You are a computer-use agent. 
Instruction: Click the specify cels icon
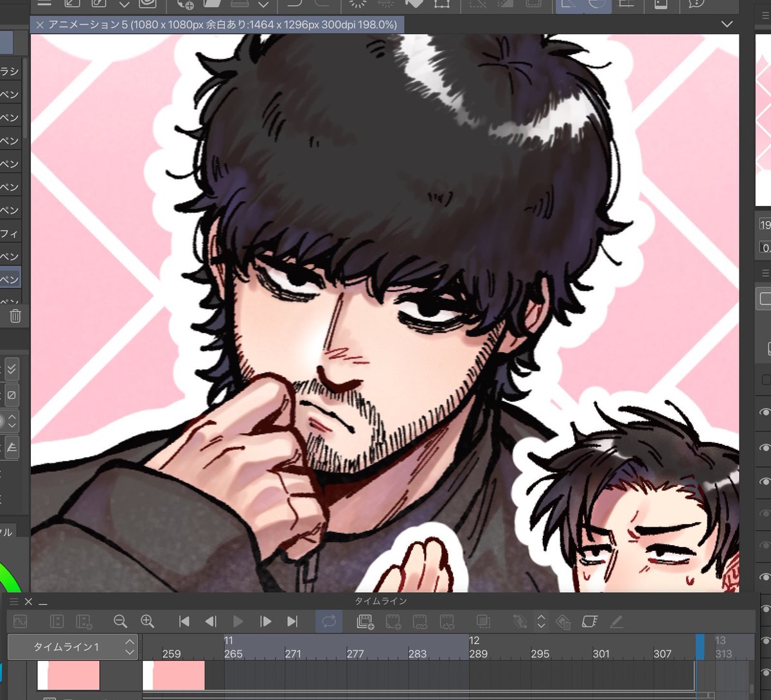tap(420, 621)
